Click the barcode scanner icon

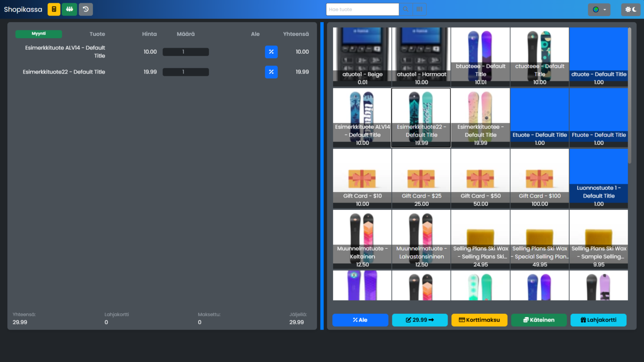click(x=419, y=9)
